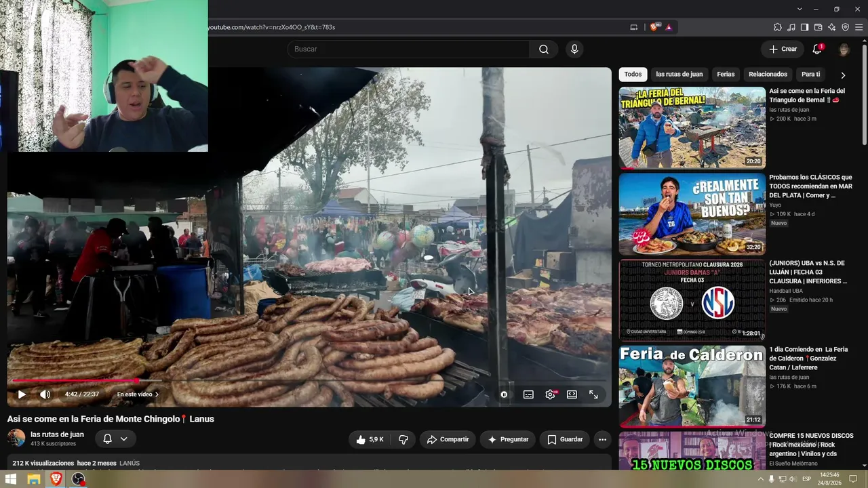
Task: Open las rutas de juan channel avatar
Action: click(16, 438)
